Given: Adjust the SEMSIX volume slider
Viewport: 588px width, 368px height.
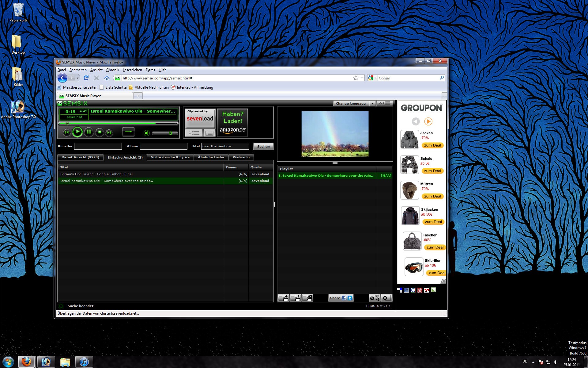Looking at the screenshot, I should [x=165, y=133].
